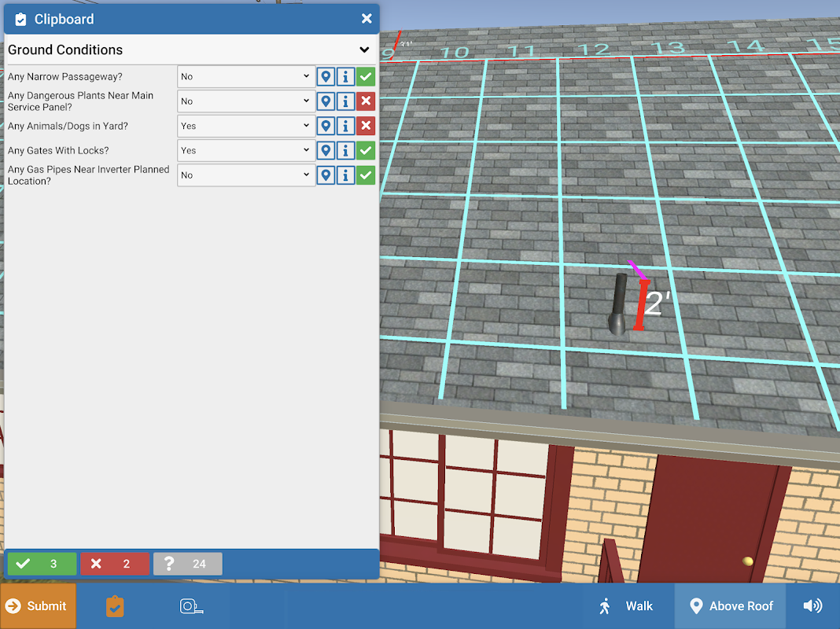
Task: Toggle red X status for Dangerous Plants row
Action: tap(366, 101)
